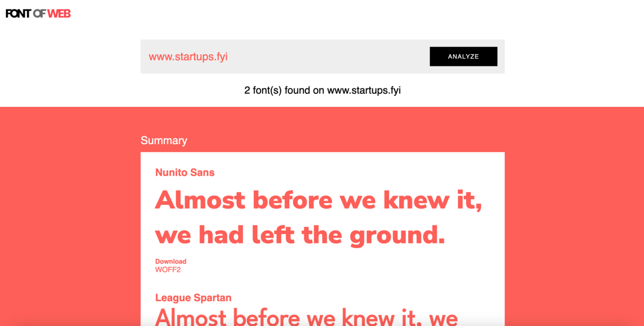Click sample line 'we had left the ground.'
This screenshot has width=644, height=326.
tap(300, 235)
